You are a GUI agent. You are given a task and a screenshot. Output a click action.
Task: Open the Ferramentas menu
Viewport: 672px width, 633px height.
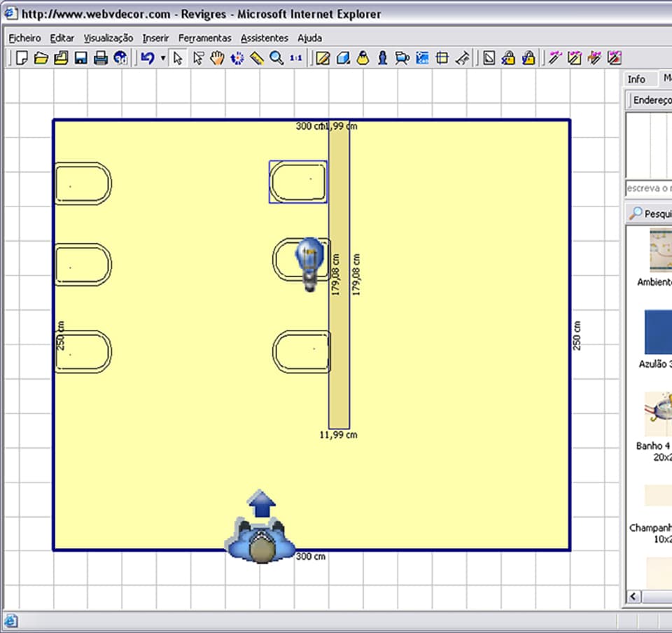(x=204, y=38)
